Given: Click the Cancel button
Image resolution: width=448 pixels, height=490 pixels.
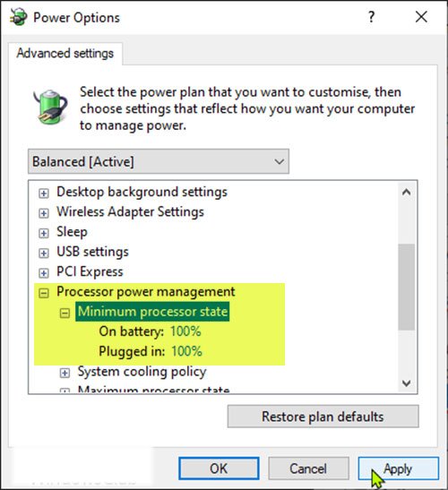Looking at the screenshot, I should (308, 469).
